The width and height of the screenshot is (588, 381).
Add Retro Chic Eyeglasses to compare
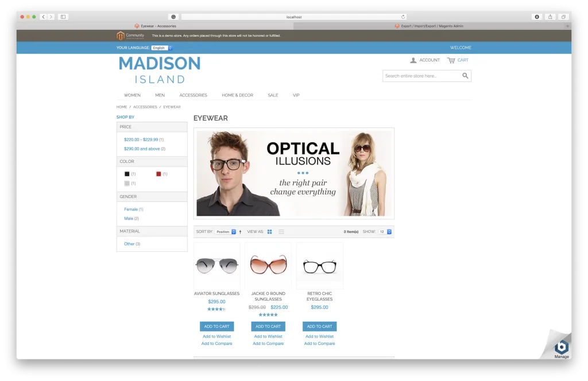click(x=319, y=344)
